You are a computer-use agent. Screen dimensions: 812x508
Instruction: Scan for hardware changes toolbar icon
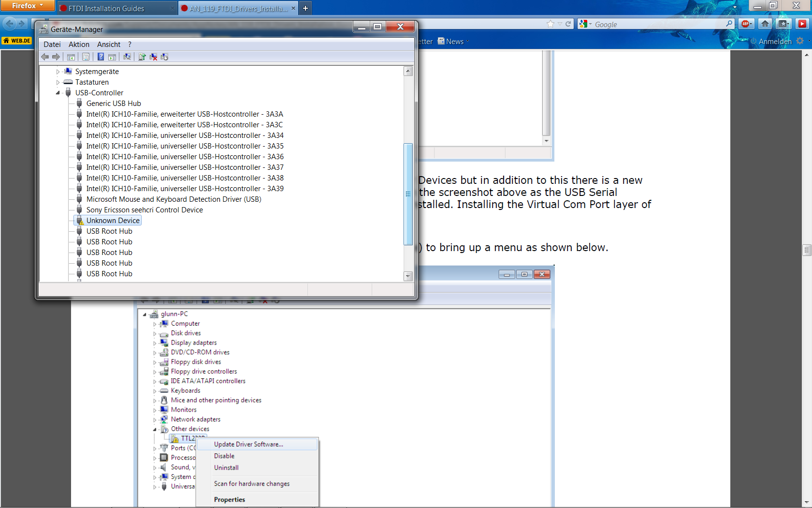[127, 57]
